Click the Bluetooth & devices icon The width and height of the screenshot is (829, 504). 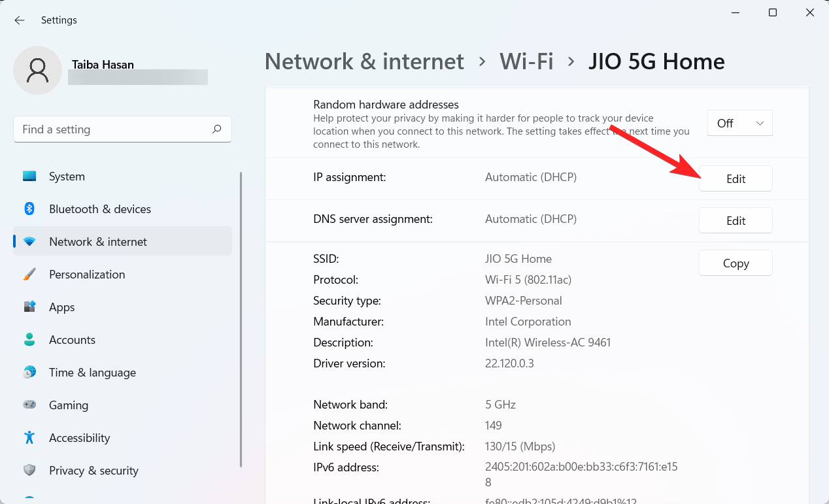(x=29, y=209)
